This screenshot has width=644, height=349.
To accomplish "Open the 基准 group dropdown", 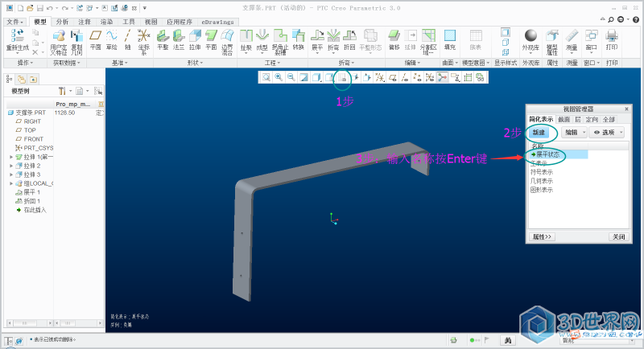I will (x=119, y=63).
